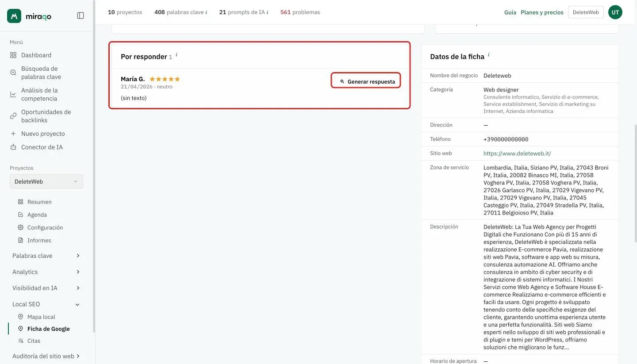Expand Auditoría del sitio web section
This screenshot has width=637, height=364.
click(46, 356)
